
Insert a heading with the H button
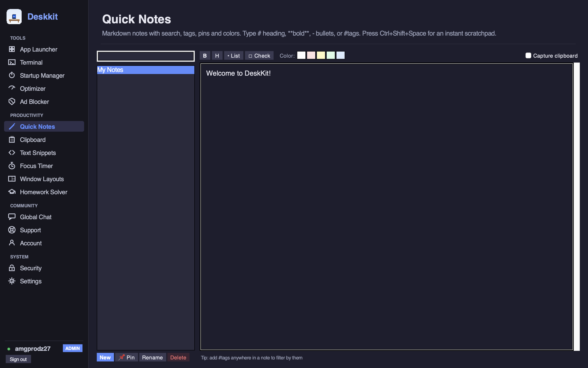coord(217,55)
